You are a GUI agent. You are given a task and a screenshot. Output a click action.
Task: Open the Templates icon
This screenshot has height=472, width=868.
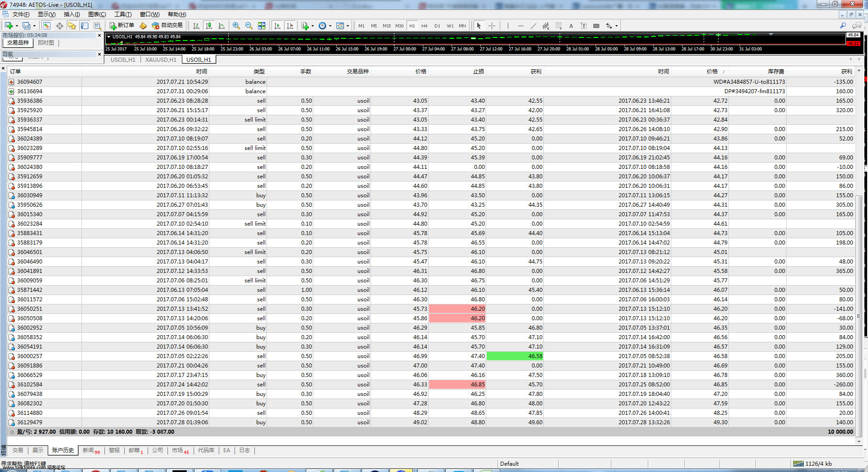[340, 26]
